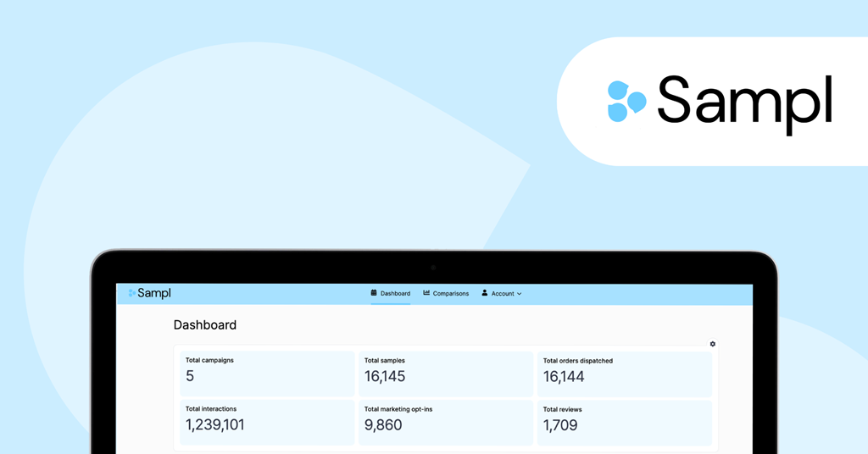Screen dimensions: 868x454
Task: Select the Total samples card label
Action: [x=384, y=361]
